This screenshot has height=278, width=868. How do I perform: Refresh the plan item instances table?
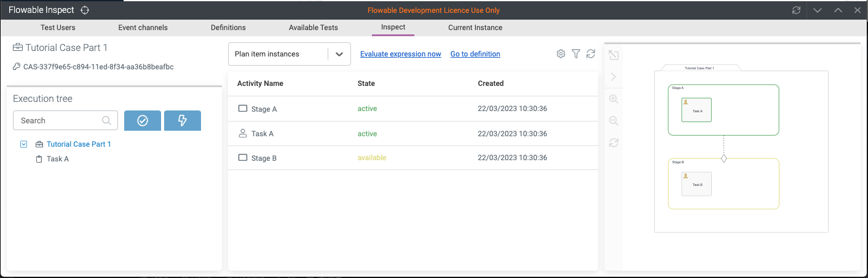click(x=591, y=54)
